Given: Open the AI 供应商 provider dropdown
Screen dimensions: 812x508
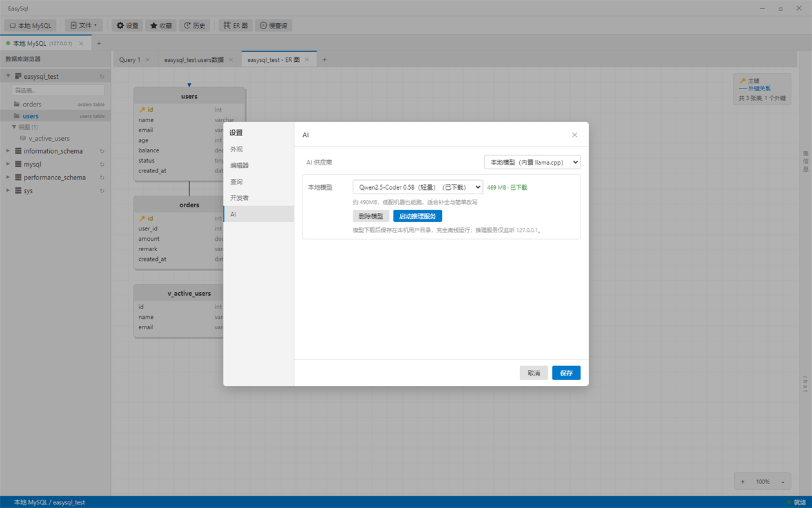Looking at the screenshot, I should click(x=532, y=163).
